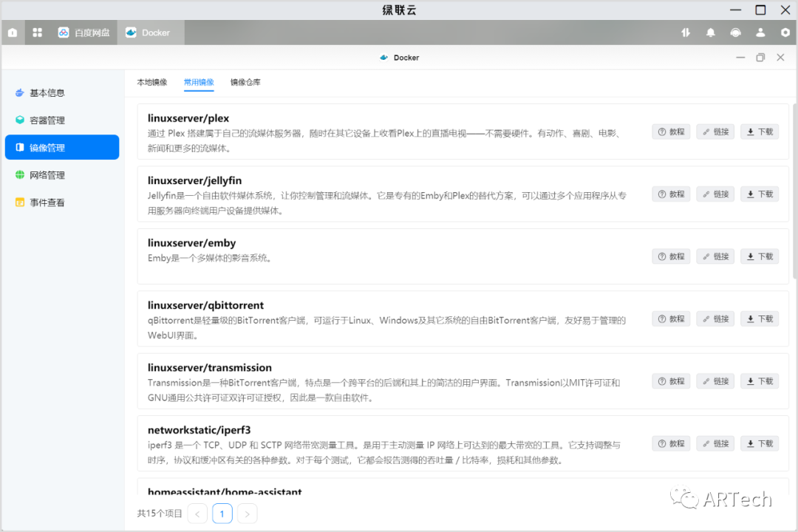Open 教程 for linuxserver/plex
The image size is (798, 532).
pyautogui.click(x=671, y=132)
